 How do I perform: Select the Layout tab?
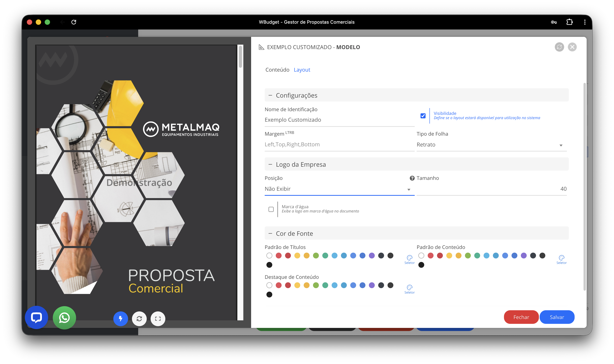(x=302, y=70)
